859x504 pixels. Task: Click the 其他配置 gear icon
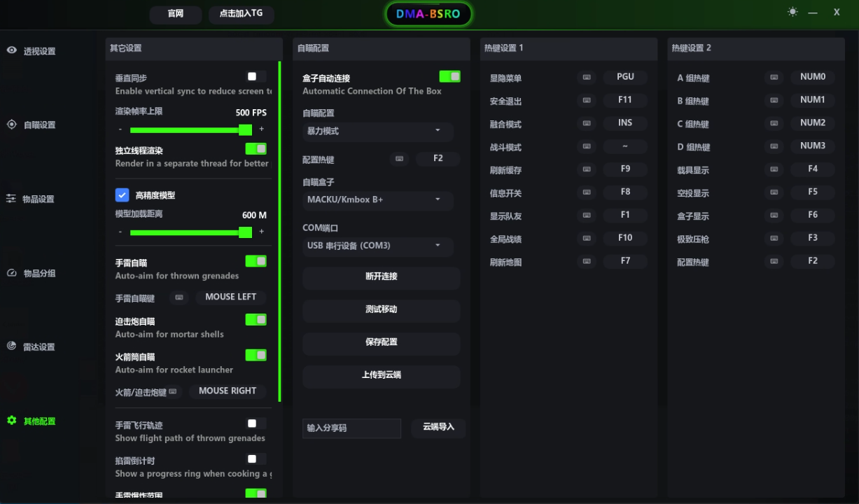pyautogui.click(x=12, y=421)
